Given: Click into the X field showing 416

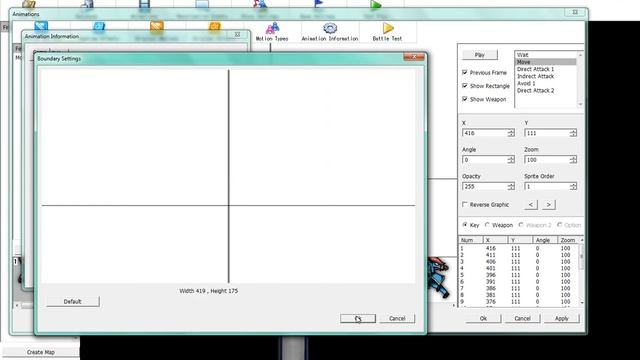Looking at the screenshot, I should [x=485, y=133].
